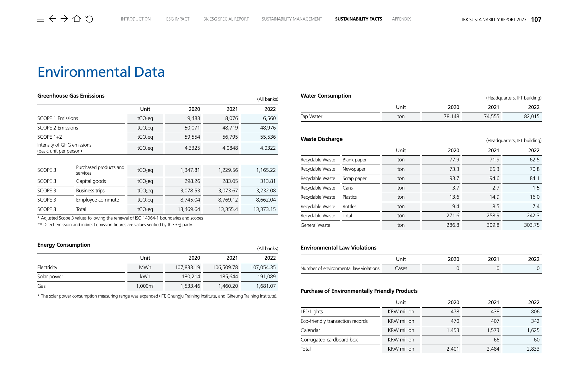Click the Environmental Law Violations title
Image resolution: width=579 pixels, height=392 pixels.
[x=338, y=248]
